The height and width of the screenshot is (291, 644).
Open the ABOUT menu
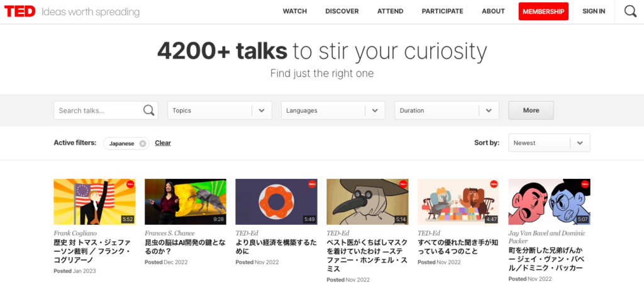[493, 11]
